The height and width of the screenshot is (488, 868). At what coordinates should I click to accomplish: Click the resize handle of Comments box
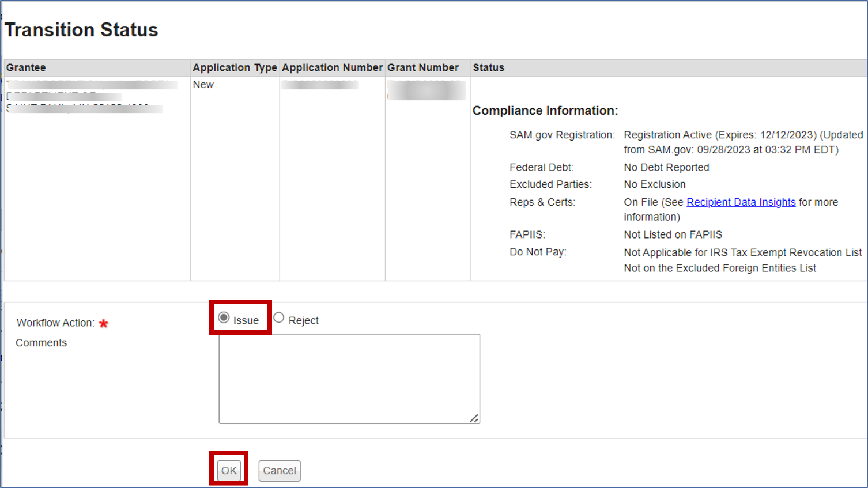pyautogui.click(x=474, y=418)
